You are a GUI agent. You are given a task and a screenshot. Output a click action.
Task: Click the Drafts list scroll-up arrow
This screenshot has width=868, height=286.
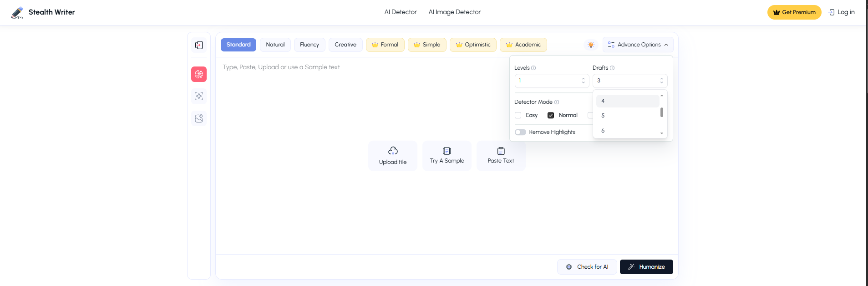(x=662, y=96)
